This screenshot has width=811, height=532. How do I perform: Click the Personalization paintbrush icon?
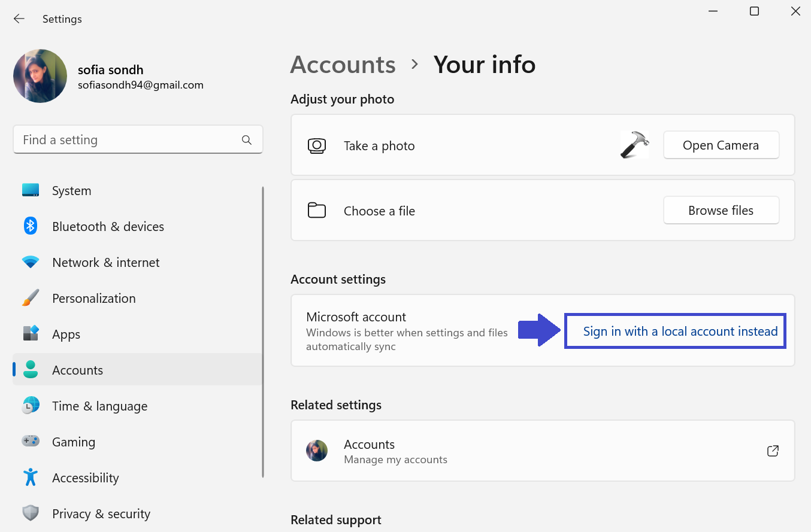(31, 298)
